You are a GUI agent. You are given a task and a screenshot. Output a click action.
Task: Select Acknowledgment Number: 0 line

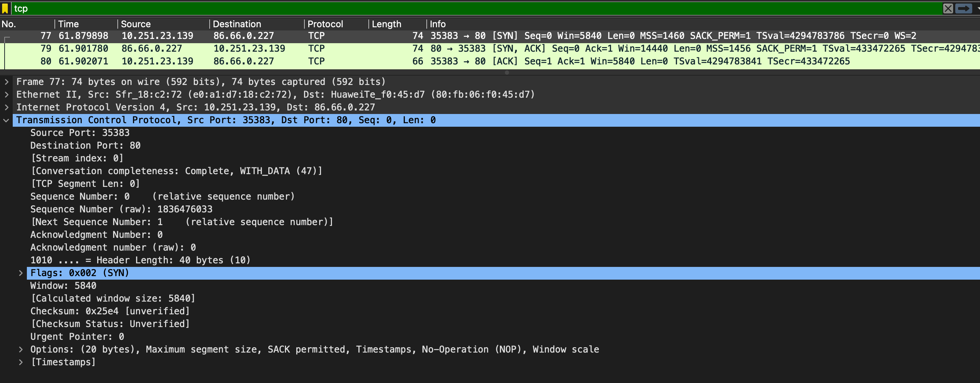97,235
